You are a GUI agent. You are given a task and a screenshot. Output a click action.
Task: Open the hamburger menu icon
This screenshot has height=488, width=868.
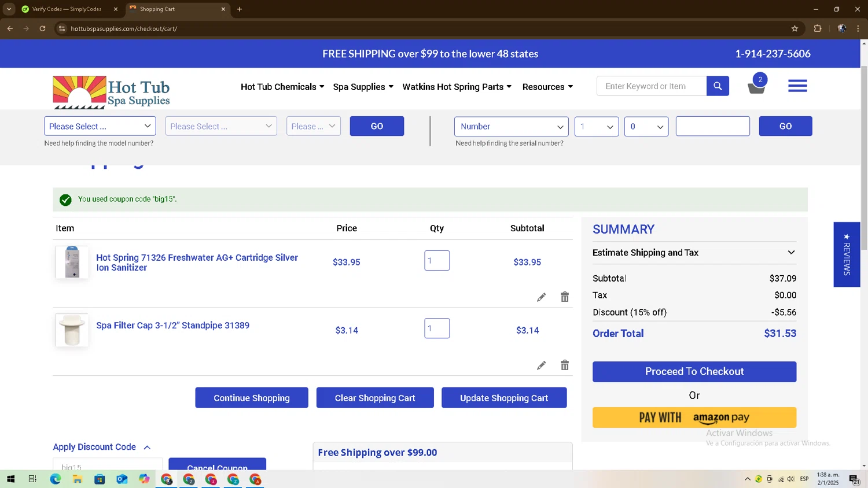(x=797, y=86)
